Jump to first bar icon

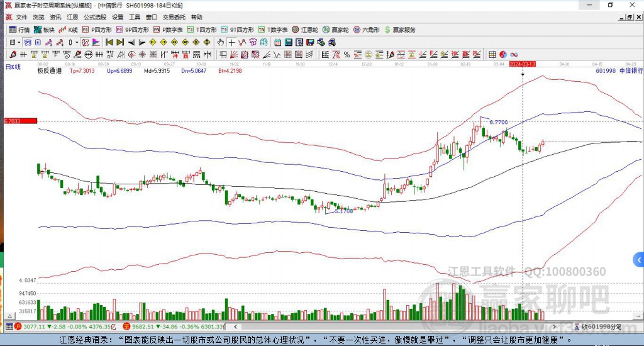(x=109, y=42)
